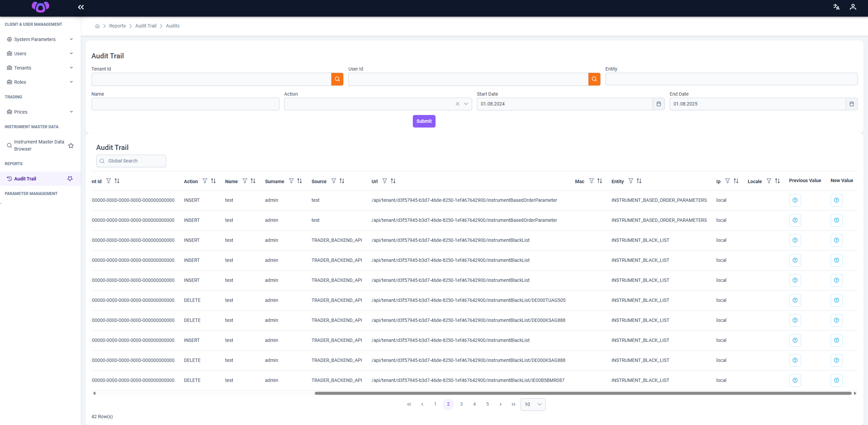Image resolution: width=868 pixels, height=425 pixels.
Task: Click the filter icon on Action column
Action: click(x=205, y=181)
